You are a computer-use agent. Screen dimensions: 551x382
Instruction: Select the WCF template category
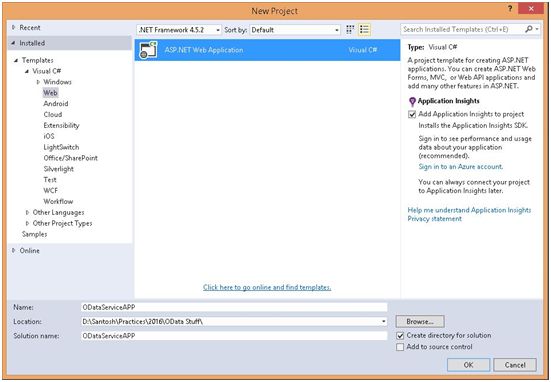point(51,190)
